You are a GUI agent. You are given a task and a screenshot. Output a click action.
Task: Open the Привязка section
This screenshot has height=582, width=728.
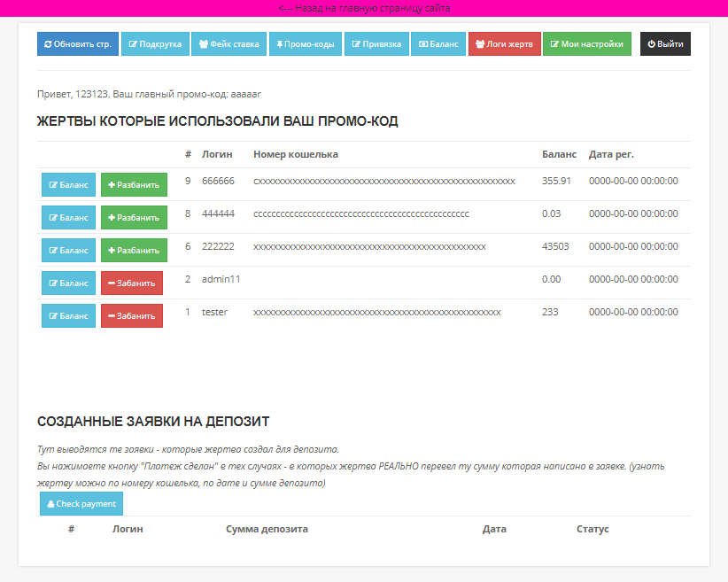(x=376, y=44)
